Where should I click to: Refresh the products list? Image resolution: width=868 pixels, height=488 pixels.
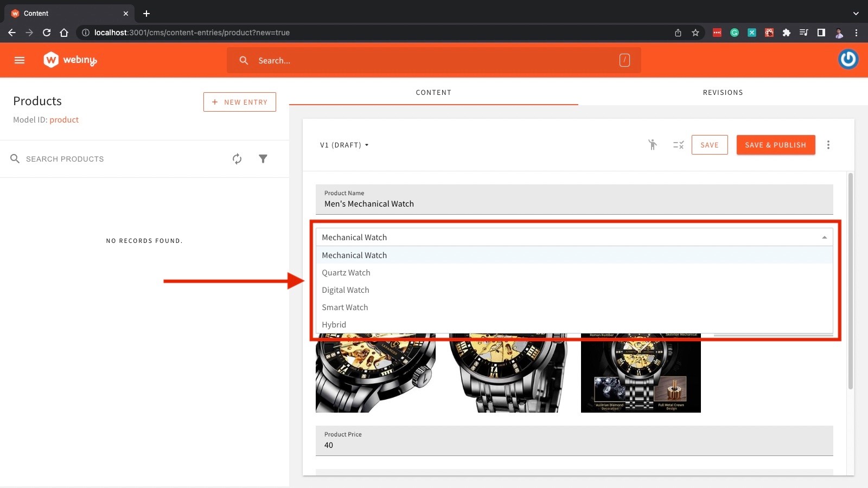[x=237, y=159]
